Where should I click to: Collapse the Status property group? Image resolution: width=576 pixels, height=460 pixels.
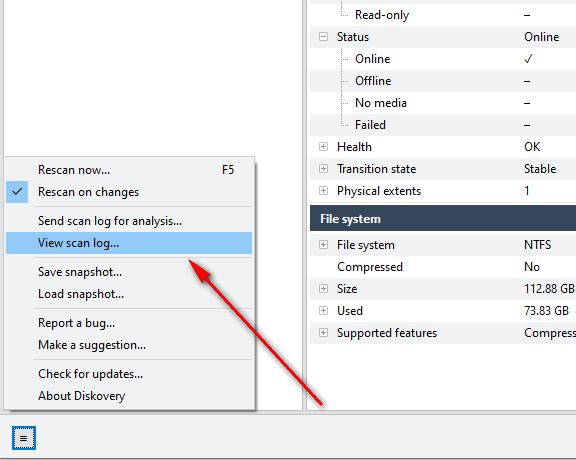point(323,36)
